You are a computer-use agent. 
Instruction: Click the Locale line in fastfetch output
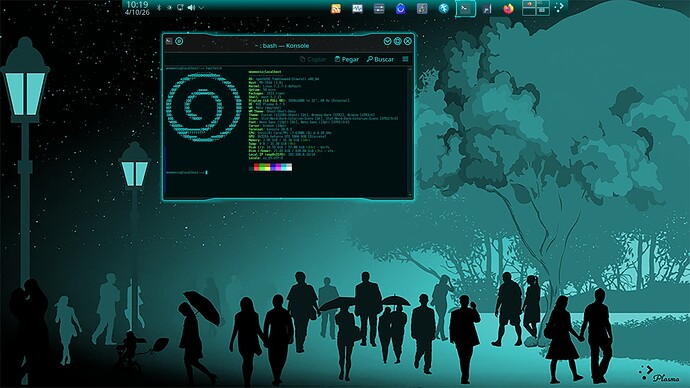point(266,158)
